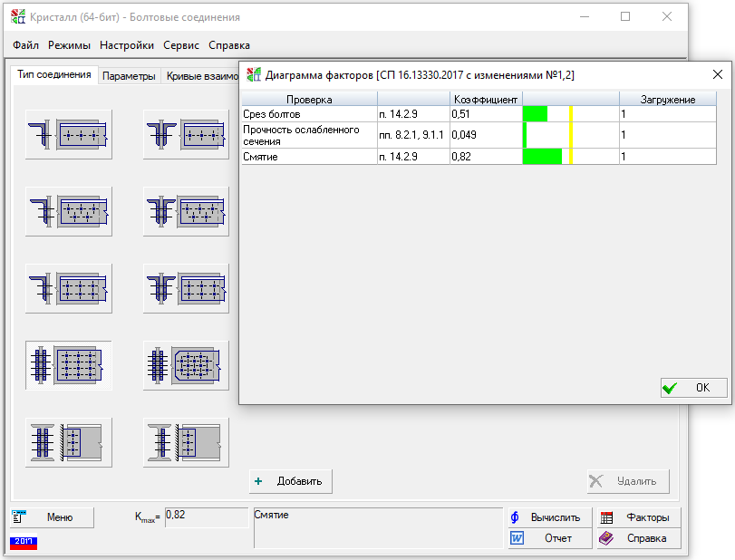Open the Файл menu
This screenshot has height=560, width=735.
[26, 45]
